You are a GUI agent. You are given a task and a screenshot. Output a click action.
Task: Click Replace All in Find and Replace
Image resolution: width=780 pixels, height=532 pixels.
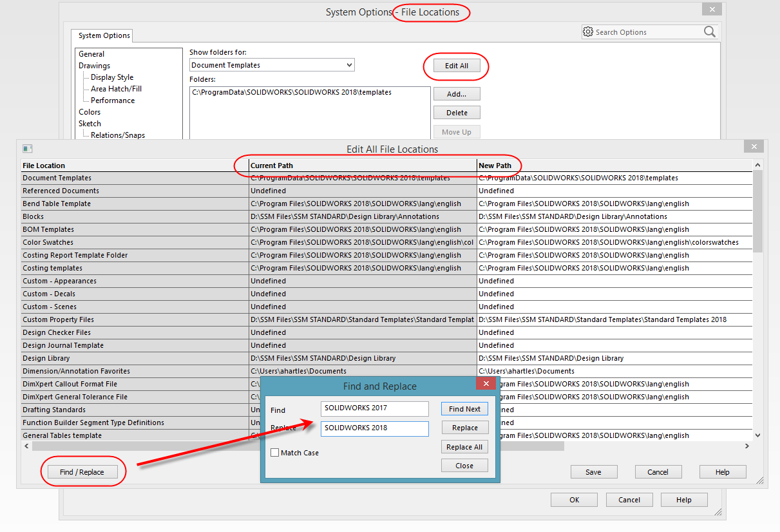pos(464,447)
